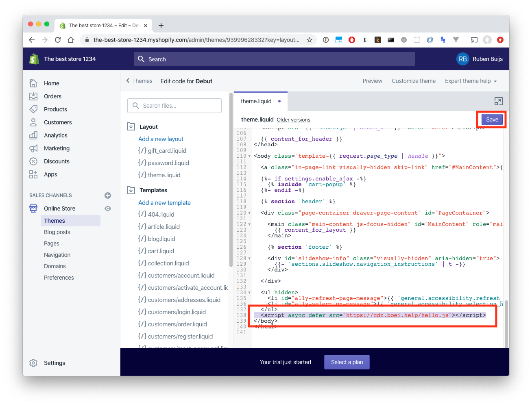Open Expert theme help dropdown
The image size is (532, 406).
471,81
